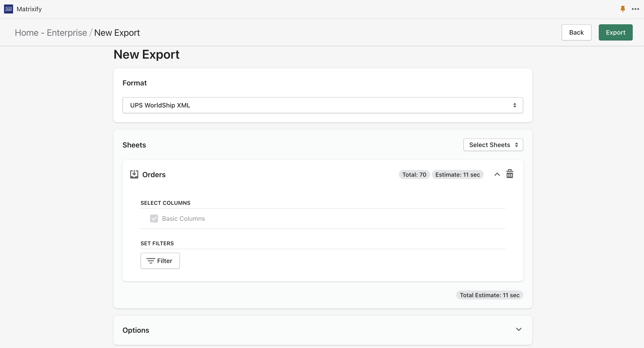Click the filter funnel icon inside the Filter button

(150, 261)
